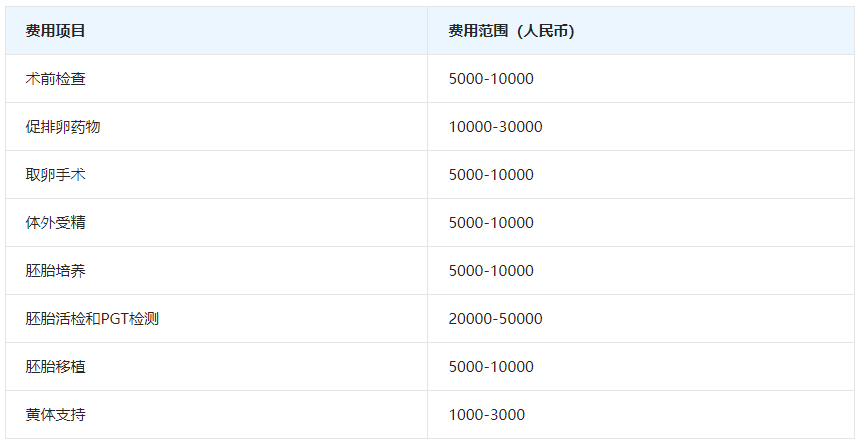Viewport: 860px width, 446px height.
Task: Click the 10000-30000 cost value
Action: (x=495, y=127)
